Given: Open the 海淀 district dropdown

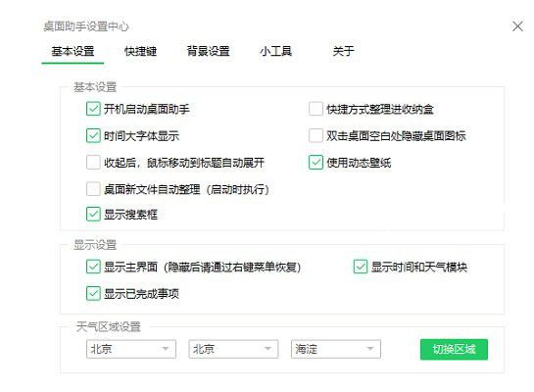Looking at the screenshot, I should 336,349.
